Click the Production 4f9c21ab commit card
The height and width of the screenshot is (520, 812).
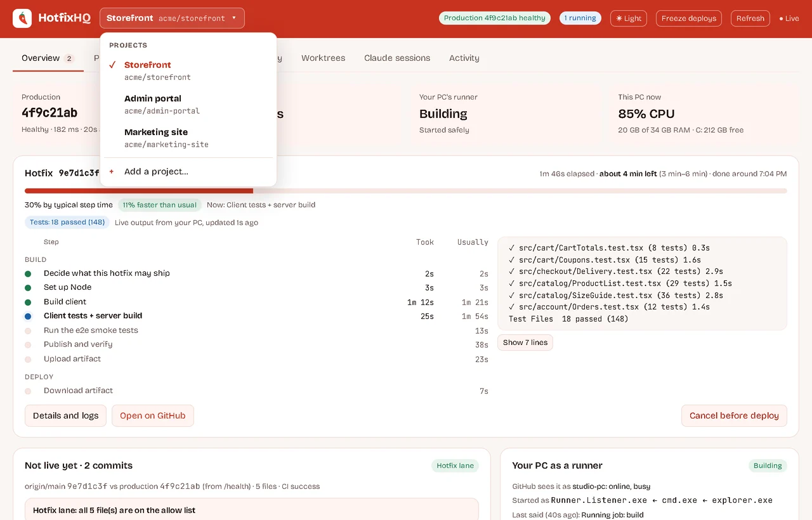(x=57, y=114)
